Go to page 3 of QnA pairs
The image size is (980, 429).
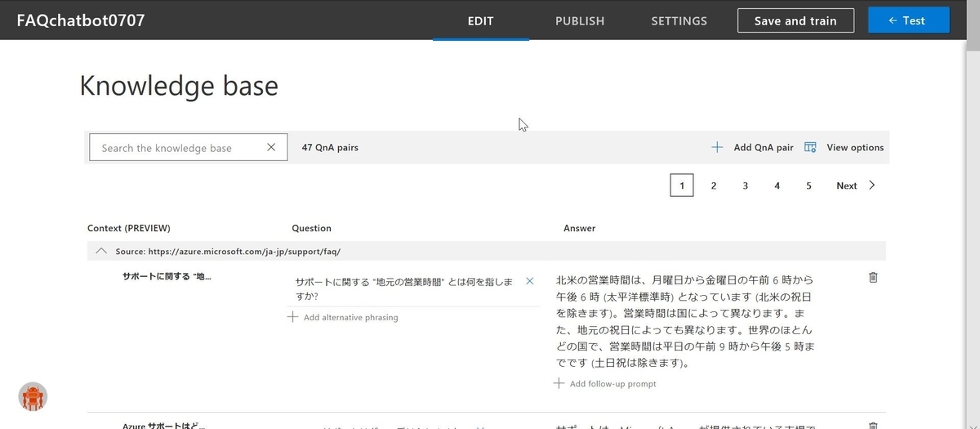pyautogui.click(x=746, y=185)
